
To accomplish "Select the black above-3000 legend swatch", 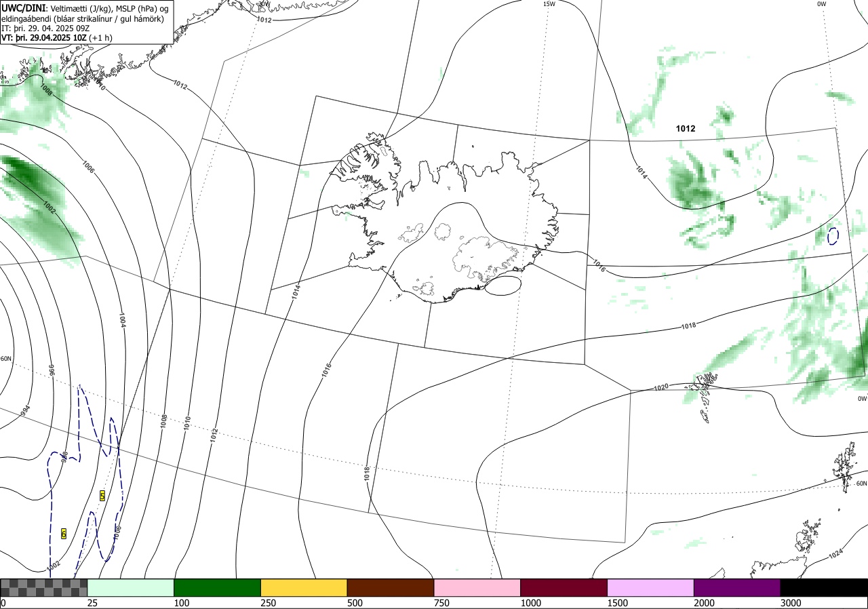I will [x=824, y=587].
